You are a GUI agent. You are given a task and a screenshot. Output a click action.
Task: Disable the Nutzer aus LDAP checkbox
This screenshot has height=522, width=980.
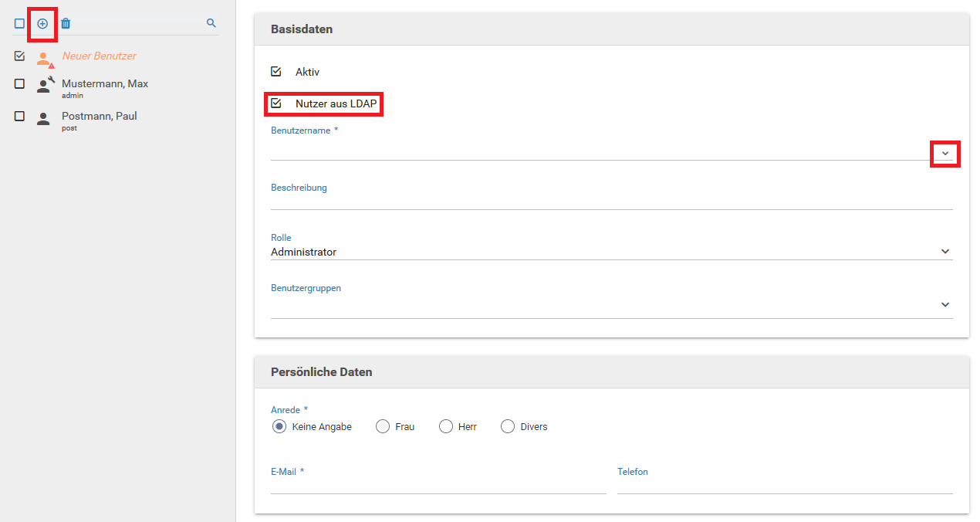pos(276,103)
